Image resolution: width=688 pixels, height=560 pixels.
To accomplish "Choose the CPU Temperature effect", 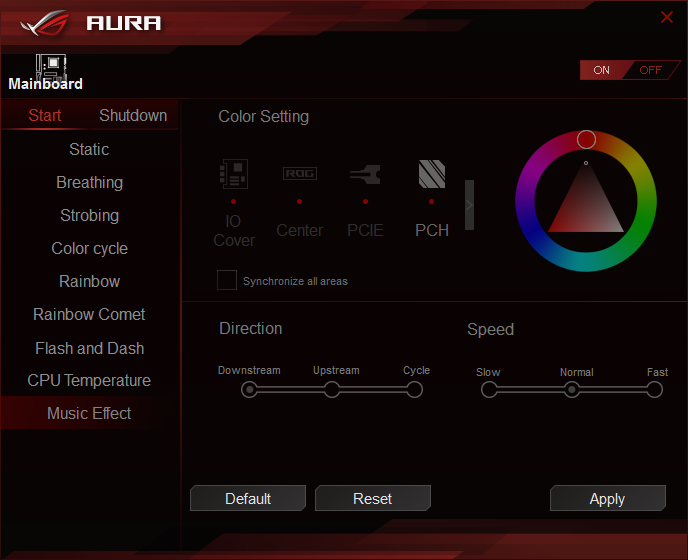I will (89, 380).
